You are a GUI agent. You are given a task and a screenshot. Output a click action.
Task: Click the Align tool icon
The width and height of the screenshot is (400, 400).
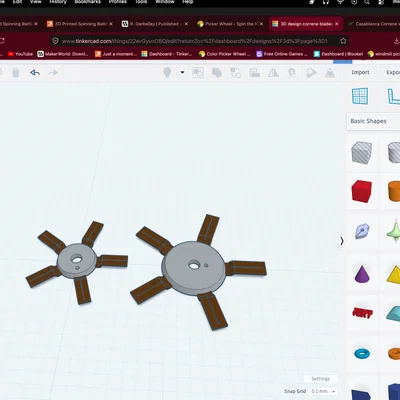click(255, 73)
